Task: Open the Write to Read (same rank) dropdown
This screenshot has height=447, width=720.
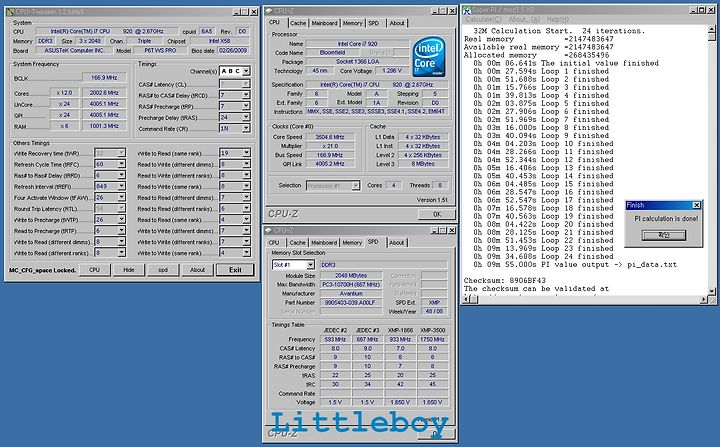Action: [247, 153]
